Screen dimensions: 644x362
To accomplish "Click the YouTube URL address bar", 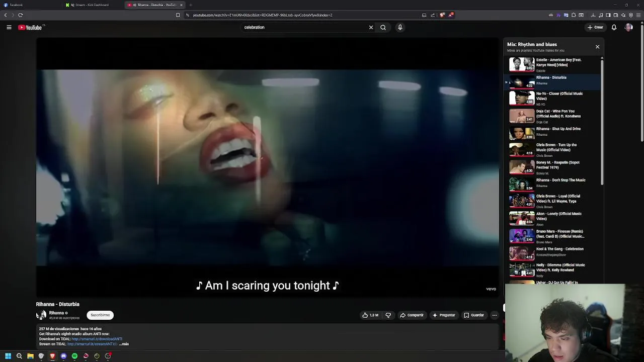I will [302, 15].
